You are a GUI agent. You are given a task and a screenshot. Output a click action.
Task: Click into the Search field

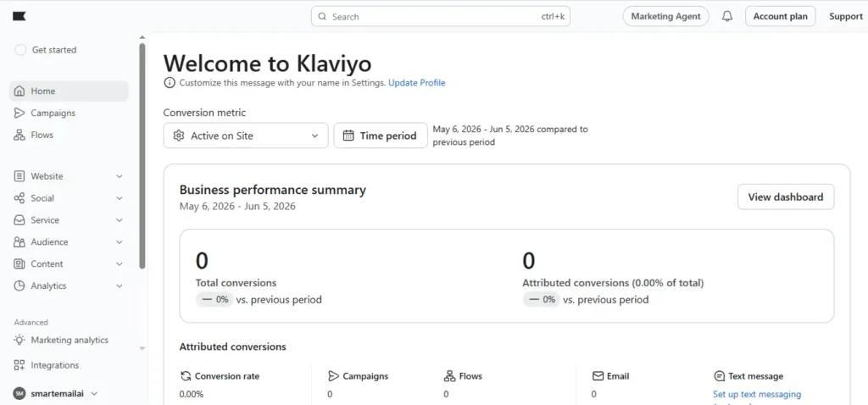441,17
